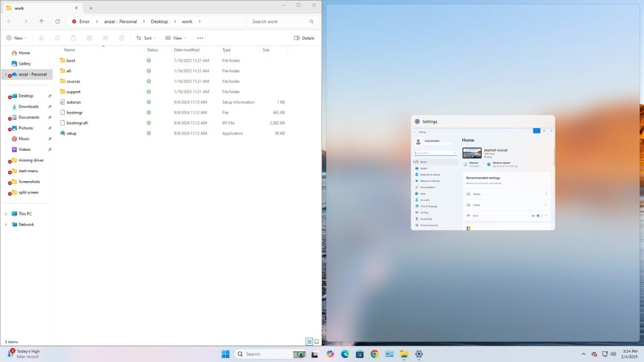The width and height of the screenshot is (644, 362).
Task: Select the Delete icon on the toolbar
Action: coord(121,38)
